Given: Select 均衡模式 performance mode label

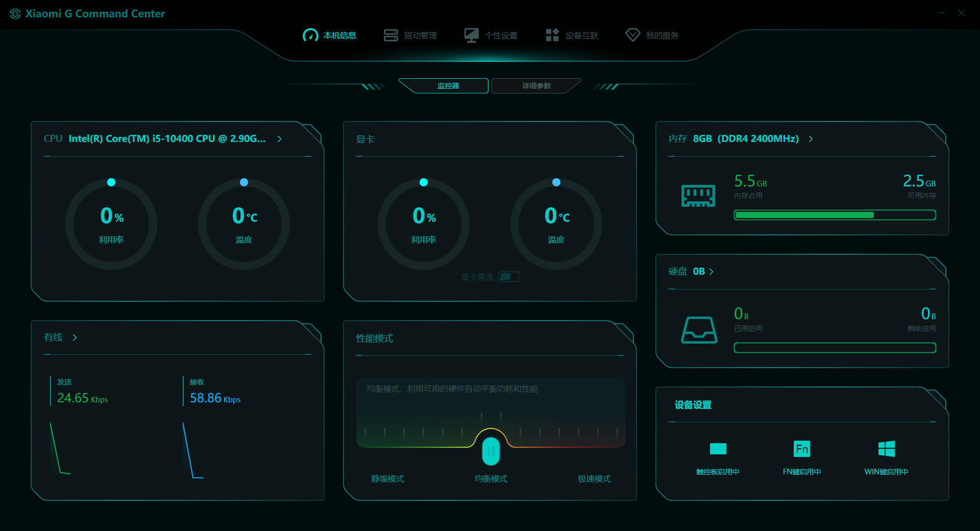Looking at the screenshot, I should [x=491, y=479].
